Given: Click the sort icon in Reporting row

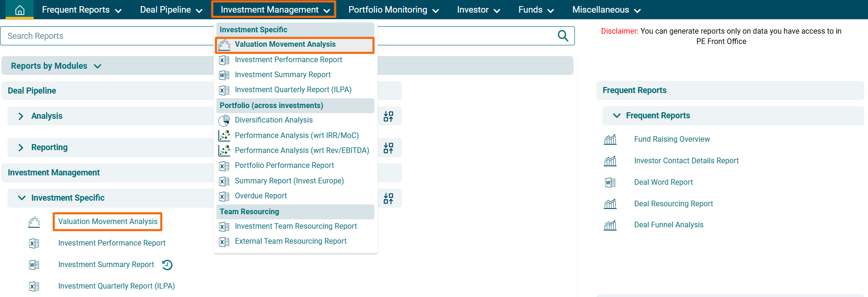Looking at the screenshot, I should coord(388,148).
